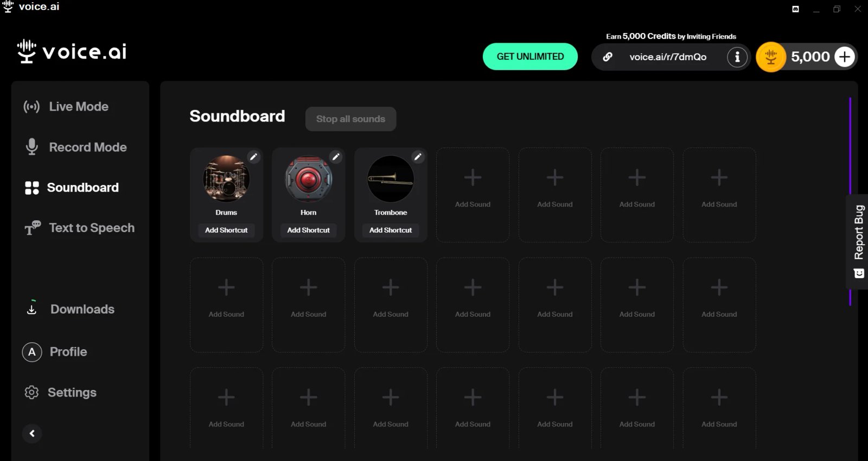Click the 5,000 credits balance

[x=810, y=56]
